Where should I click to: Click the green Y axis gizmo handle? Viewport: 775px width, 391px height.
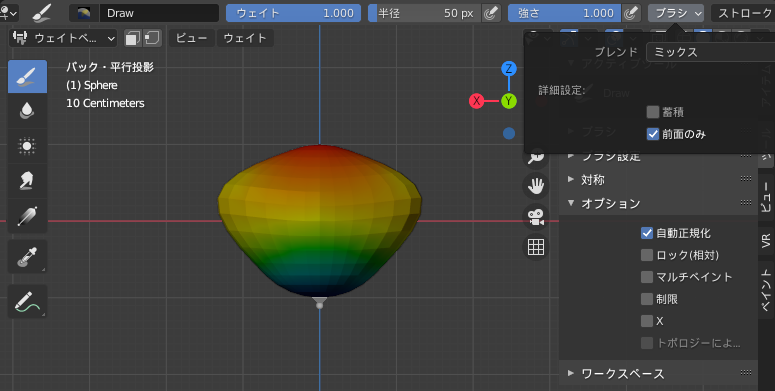pos(509,101)
